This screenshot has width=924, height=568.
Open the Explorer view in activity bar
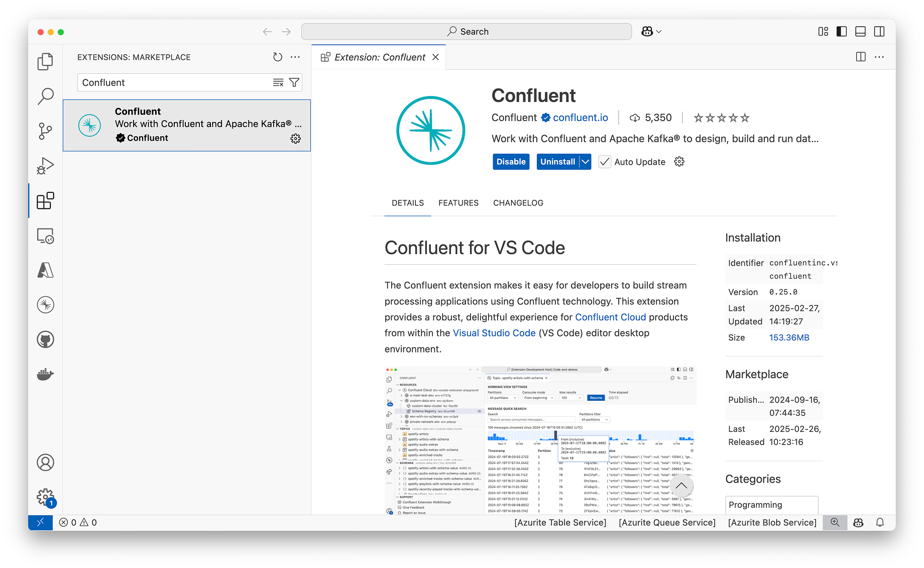[x=45, y=62]
